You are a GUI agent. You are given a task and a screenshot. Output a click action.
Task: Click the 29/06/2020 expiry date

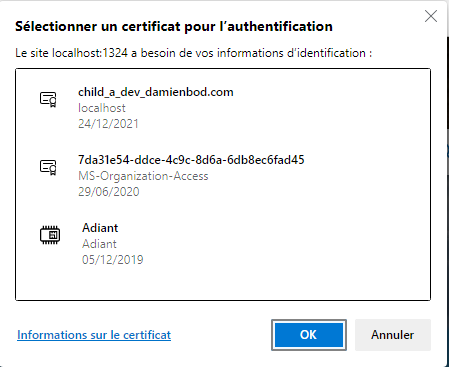(108, 192)
